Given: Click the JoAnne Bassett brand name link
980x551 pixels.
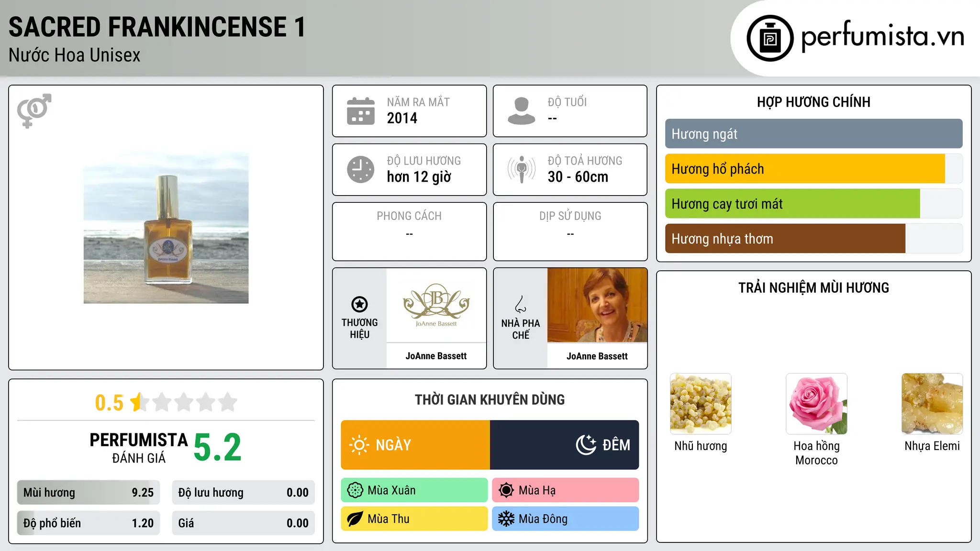Looking at the screenshot, I should (x=436, y=356).
